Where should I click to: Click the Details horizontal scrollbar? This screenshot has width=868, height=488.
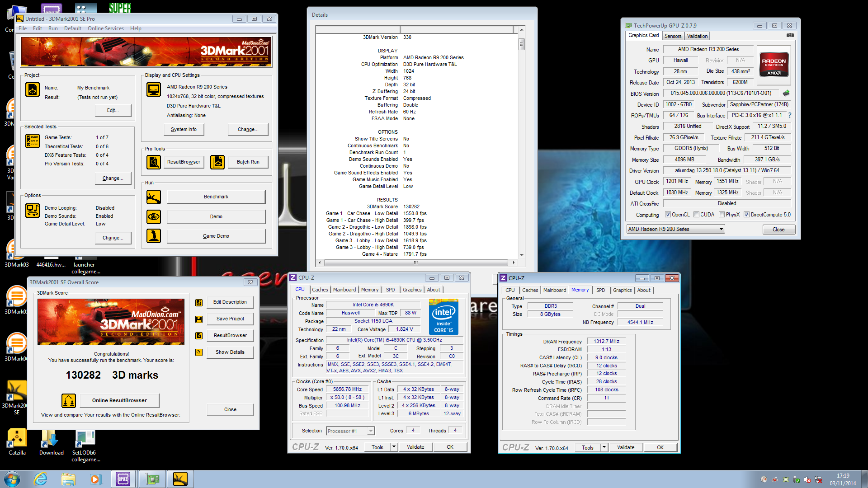click(416, 263)
